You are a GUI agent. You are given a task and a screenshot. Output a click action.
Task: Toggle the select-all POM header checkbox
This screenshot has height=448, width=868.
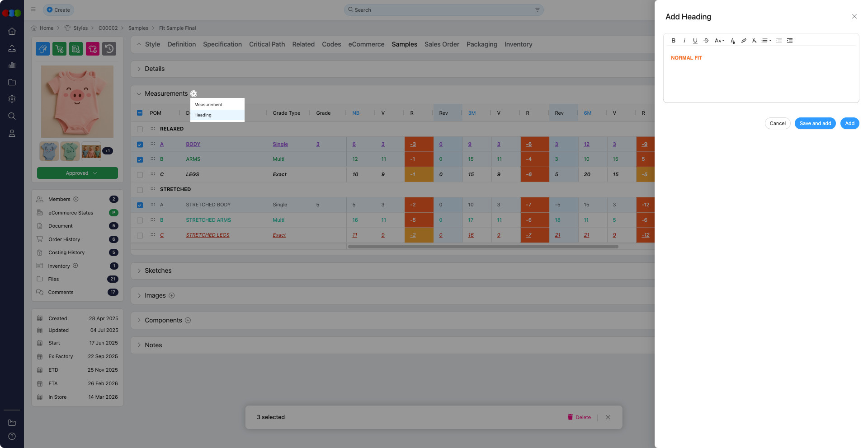tap(140, 113)
